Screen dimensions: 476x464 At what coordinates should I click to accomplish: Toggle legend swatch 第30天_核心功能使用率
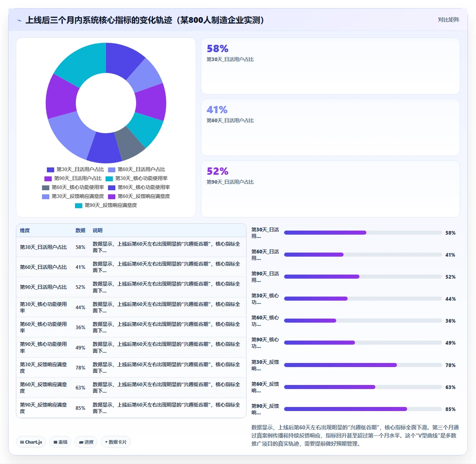click(x=109, y=178)
